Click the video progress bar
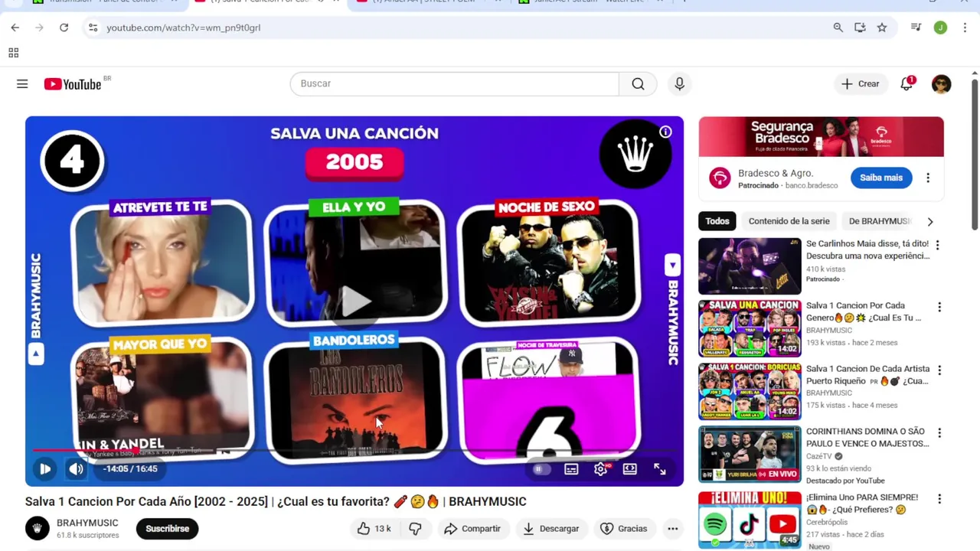Screen dimensions: 980x551 click(x=354, y=450)
